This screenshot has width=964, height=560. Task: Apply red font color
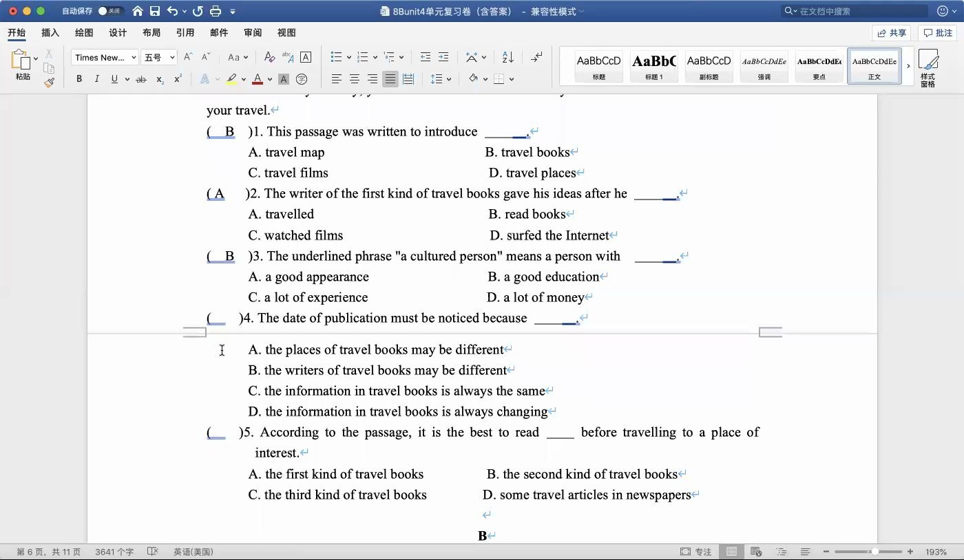click(258, 79)
